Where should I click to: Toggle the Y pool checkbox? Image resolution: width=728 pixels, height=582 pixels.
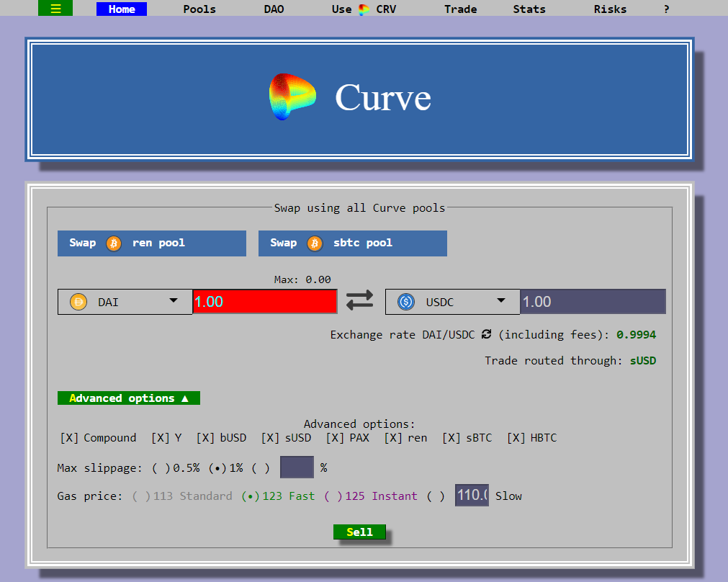[x=166, y=437]
